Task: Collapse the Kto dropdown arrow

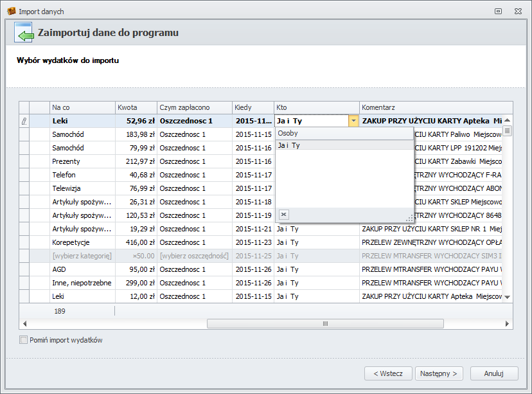Action: [353, 121]
